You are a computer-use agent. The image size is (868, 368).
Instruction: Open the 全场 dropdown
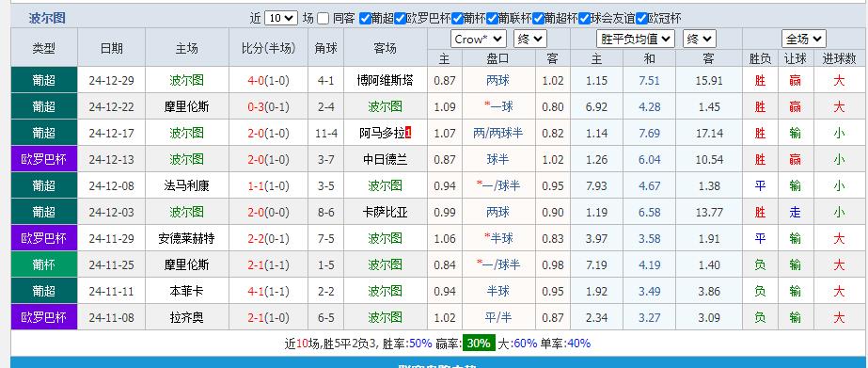coord(804,39)
